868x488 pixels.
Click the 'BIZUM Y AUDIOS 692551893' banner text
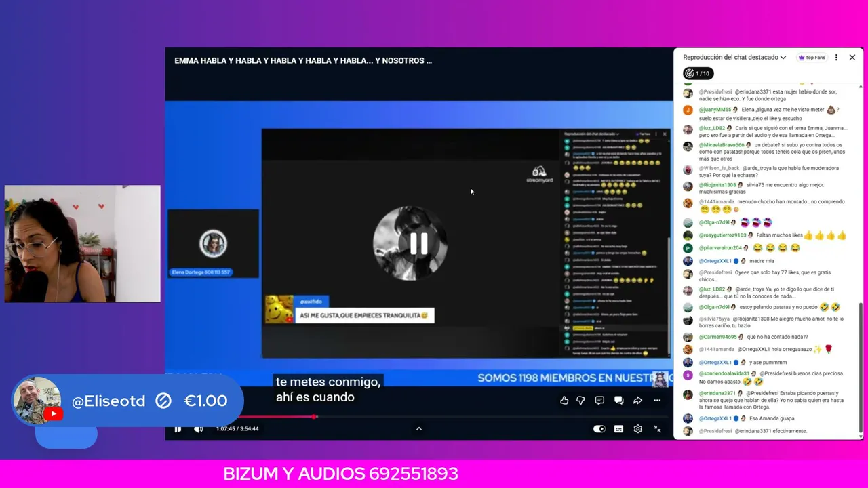(340, 474)
